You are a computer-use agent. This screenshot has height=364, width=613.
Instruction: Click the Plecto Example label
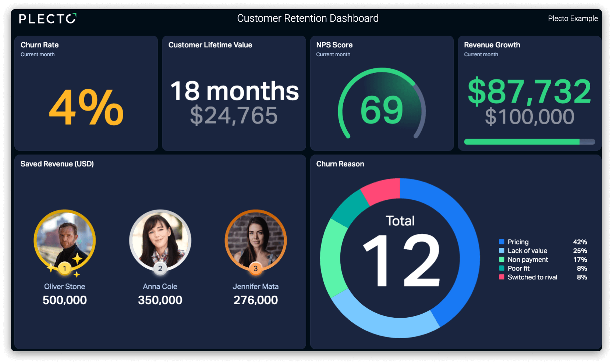point(573,18)
